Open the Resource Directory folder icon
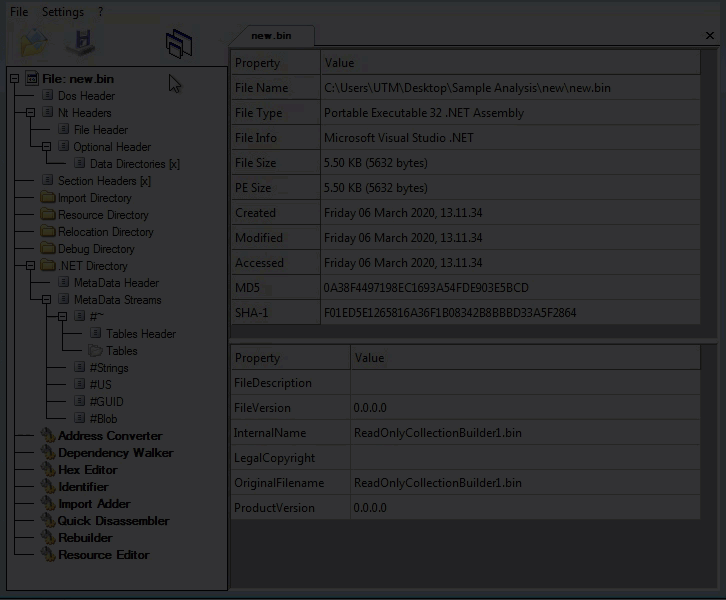Screen dimensions: 726x600 (48, 214)
